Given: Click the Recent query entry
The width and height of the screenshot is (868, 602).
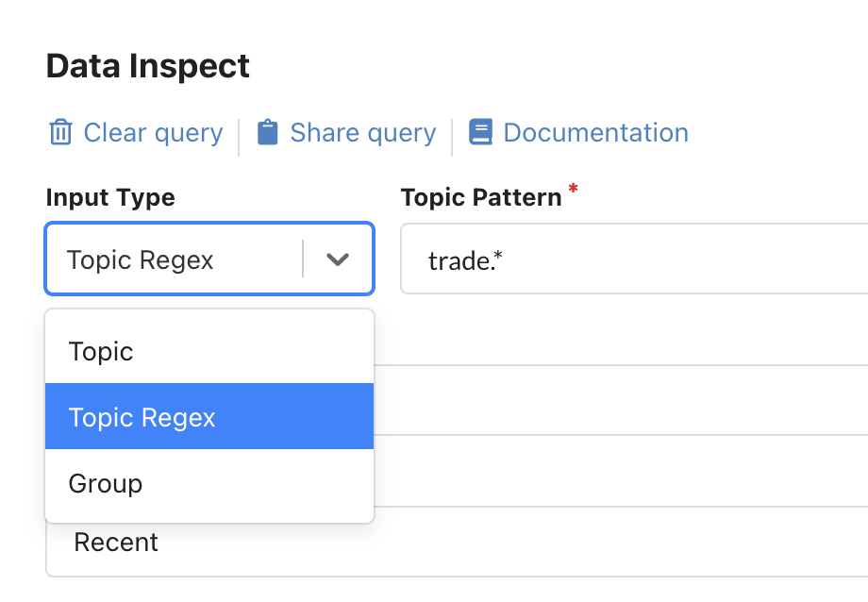Looking at the screenshot, I should coord(117,542).
